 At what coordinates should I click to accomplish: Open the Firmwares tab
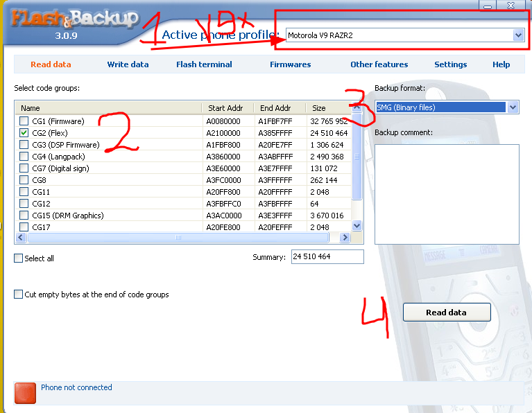(291, 64)
